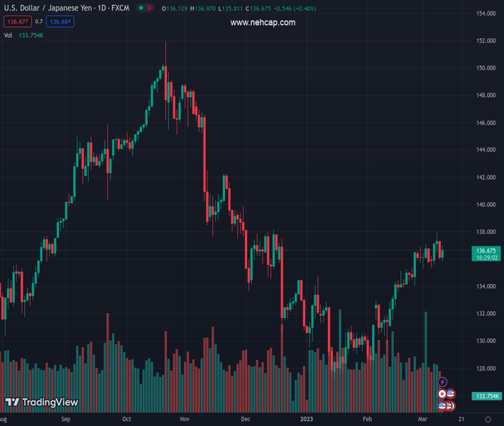Click the US flag event beside Japan flag
The width and height of the screenshot is (504, 426).
point(451,394)
